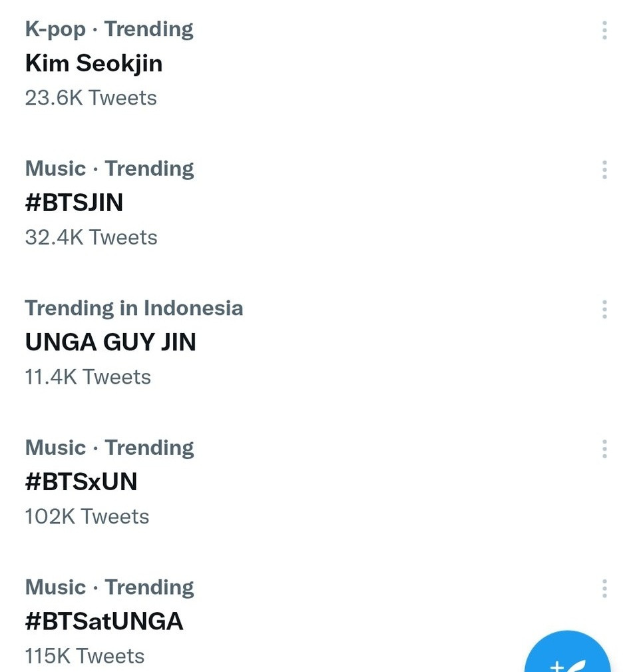Tap the Trending in Indonesia label

coord(134,308)
